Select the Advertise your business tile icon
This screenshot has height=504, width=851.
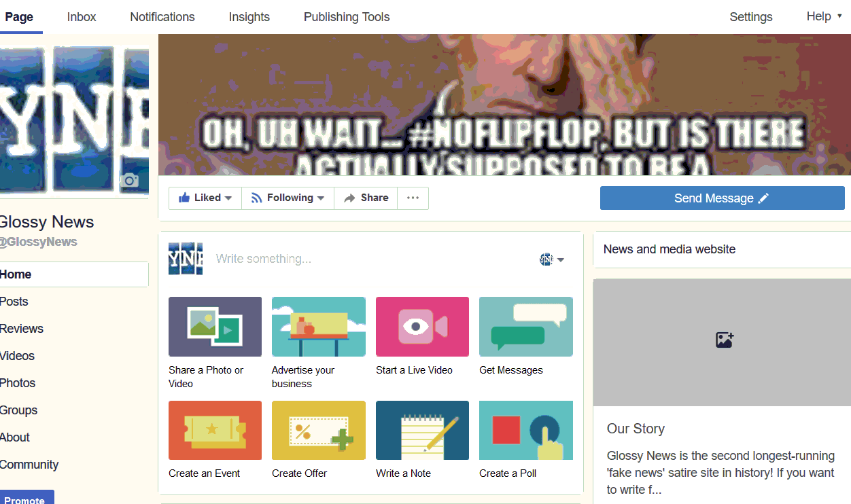(x=319, y=327)
